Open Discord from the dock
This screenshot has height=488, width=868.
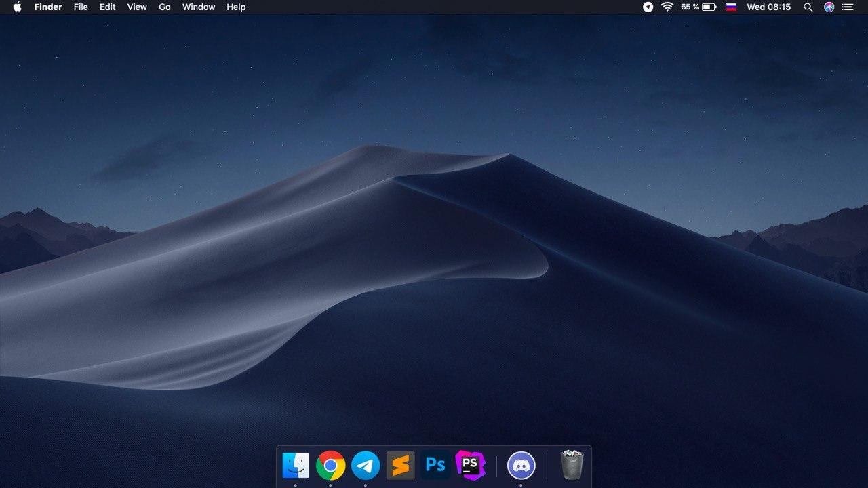(x=521, y=466)
